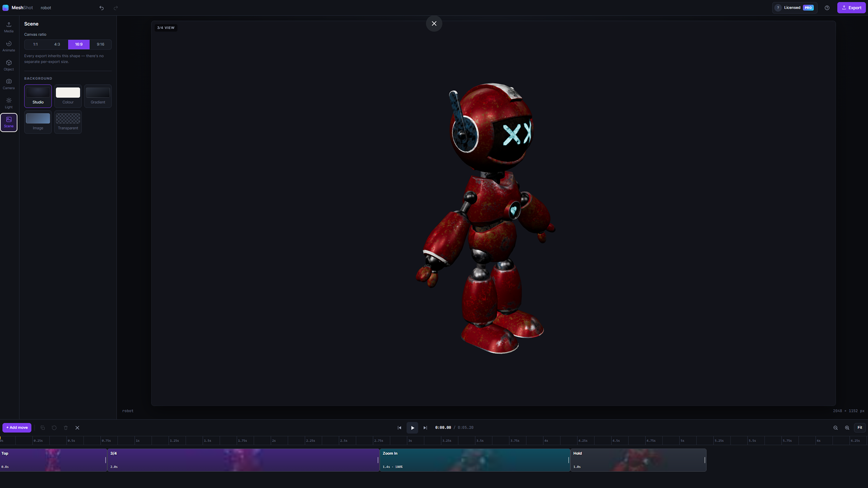Screen dimensions: 868x488
Task: Click the 4s mark on the timeline ruler
Action: point(546,441)
